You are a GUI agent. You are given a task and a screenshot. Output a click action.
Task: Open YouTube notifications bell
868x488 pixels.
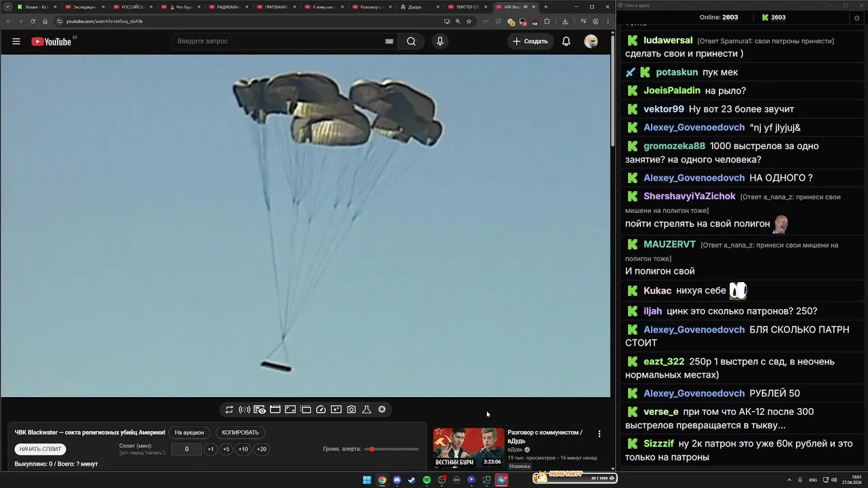coord(566,41)
